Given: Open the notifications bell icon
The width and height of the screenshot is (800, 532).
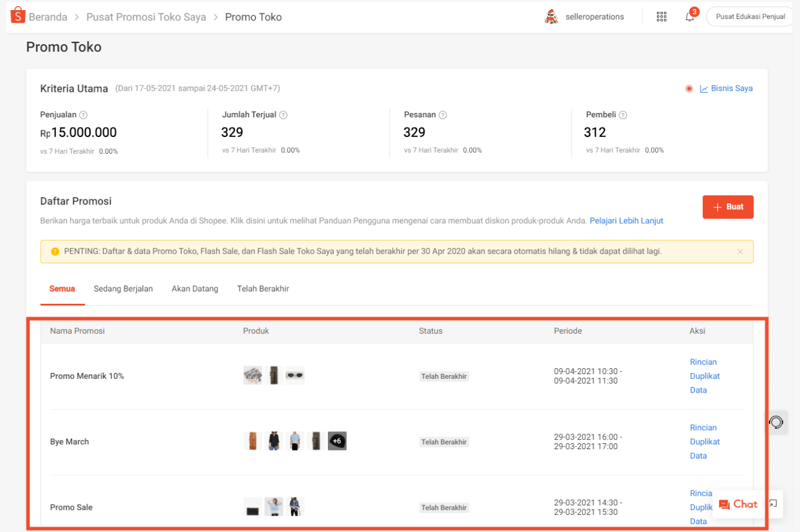Looking at the screenshot, I should pyautogui.click(x=690, y=17).
